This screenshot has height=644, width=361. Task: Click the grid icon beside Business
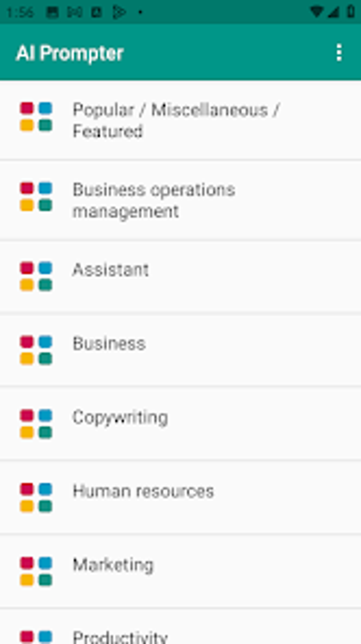(x=36, y=350)
